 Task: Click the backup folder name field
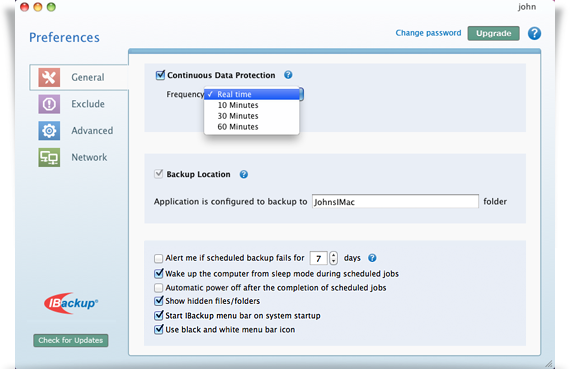pos(395,201)
